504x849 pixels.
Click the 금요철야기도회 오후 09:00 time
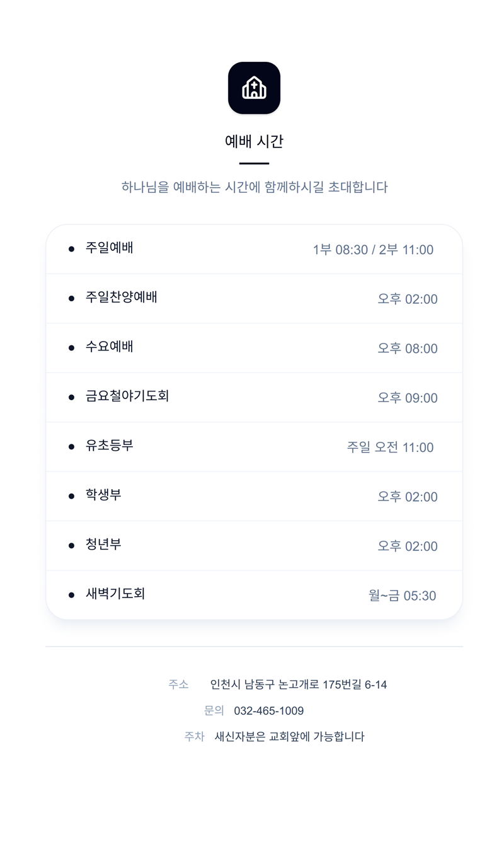(x=407, y=398)
